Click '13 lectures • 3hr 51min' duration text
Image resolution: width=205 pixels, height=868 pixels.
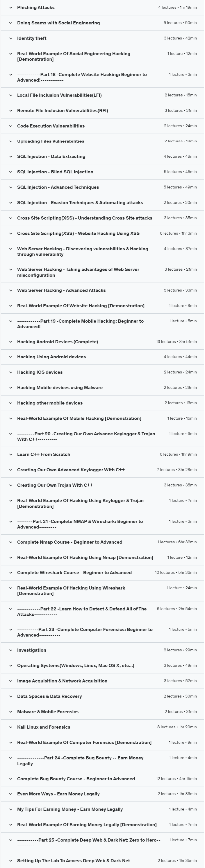[176, 342]
